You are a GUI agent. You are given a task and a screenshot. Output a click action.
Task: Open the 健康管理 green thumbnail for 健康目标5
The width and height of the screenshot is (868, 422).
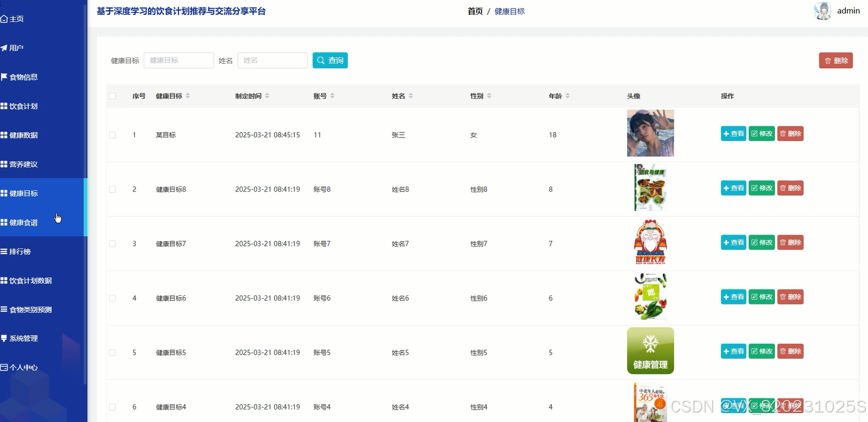tap(650, 351)
